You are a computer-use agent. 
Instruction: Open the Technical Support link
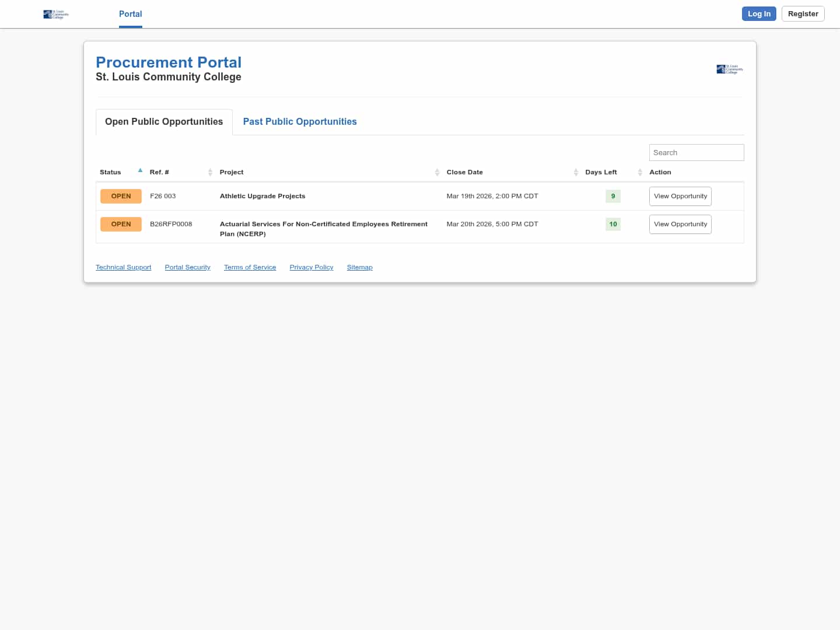pos(123,267)
